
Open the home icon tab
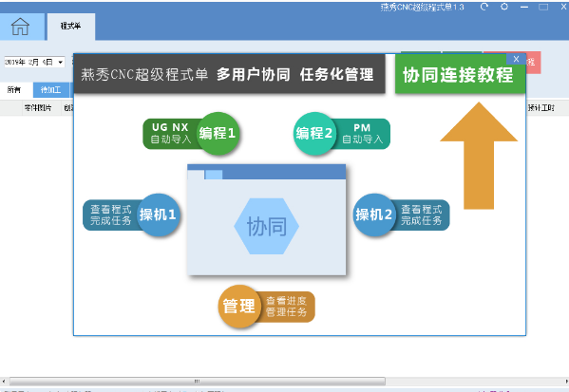[21, 27]
